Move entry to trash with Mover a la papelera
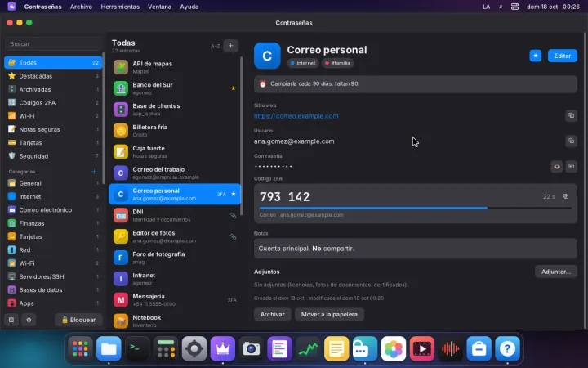This screenshot has height=368, width=588. (x=329, y=314)
